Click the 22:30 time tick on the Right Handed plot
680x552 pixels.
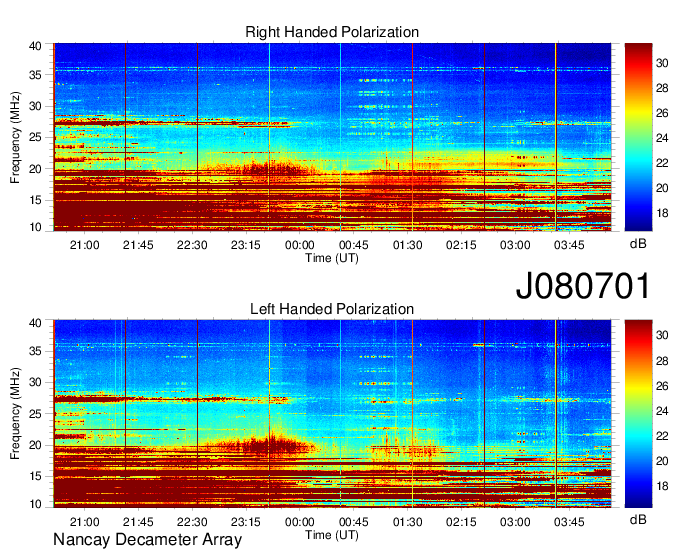pos(192,245)
